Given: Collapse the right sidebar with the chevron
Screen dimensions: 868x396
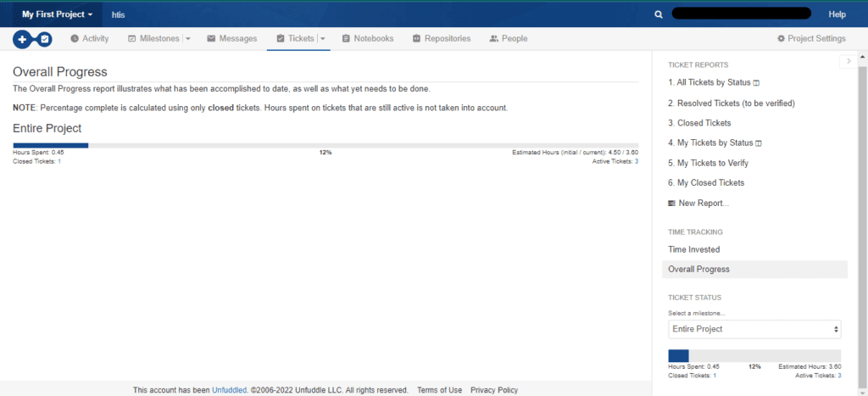Looking at the screenshot, I should pos(849,61).
